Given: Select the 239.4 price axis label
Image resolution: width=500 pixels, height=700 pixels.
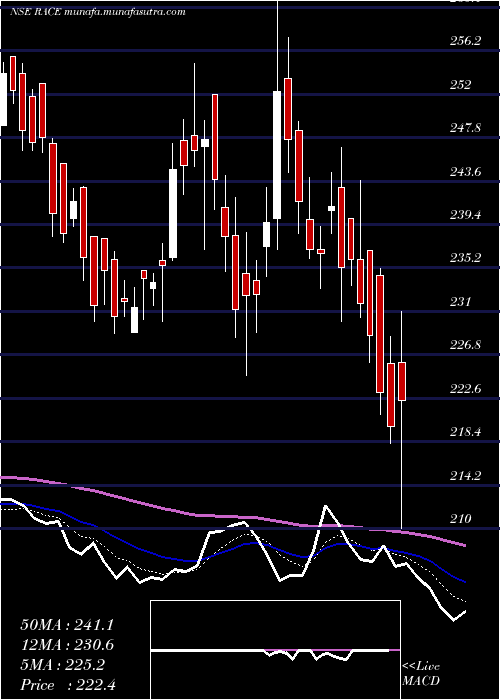Looking at the screenshot, I should click(465, 215).
